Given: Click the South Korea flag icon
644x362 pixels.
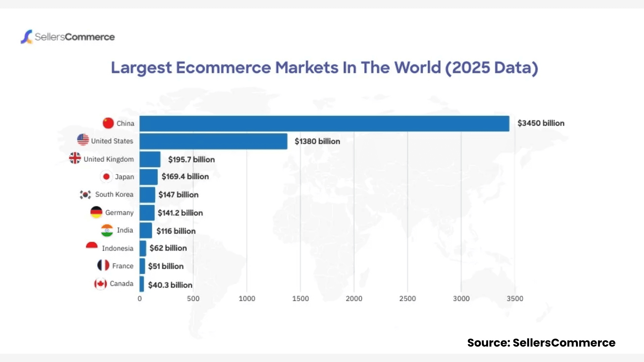Looking at the screenshot, I should click(x=85, y=194).
